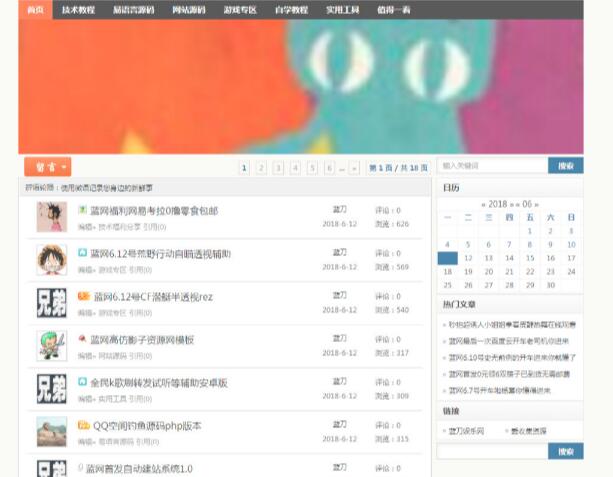
Task: Click the » last-page pagination arrow
Action: pos(354,168)
